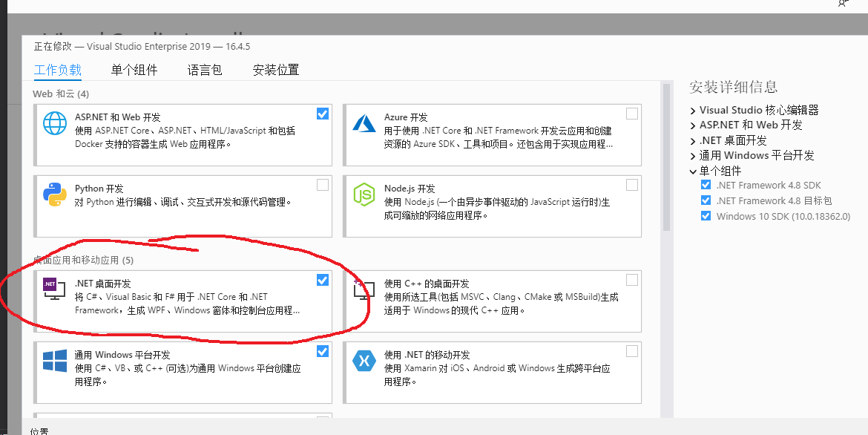Click the '使用 C++ 的桌面开发' card title text
The width and height of the screenshot is (868, 435).
pyautogui.click(x=427, y=284)
